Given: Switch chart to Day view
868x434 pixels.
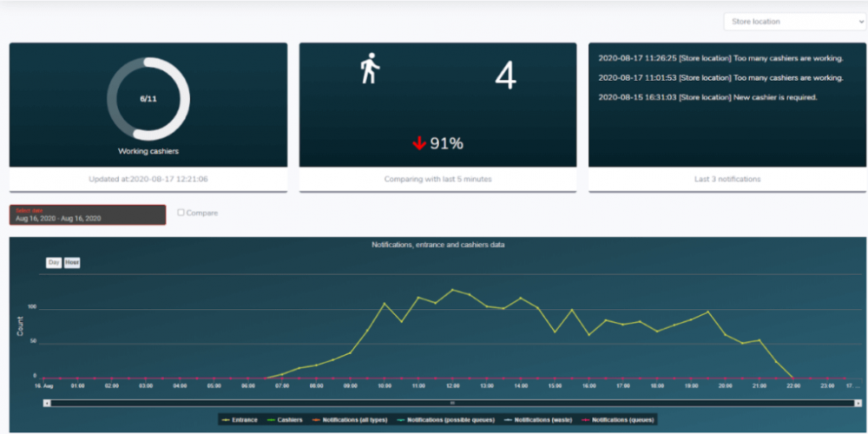Looking at the screenshot, I should (x=54, y=263).
